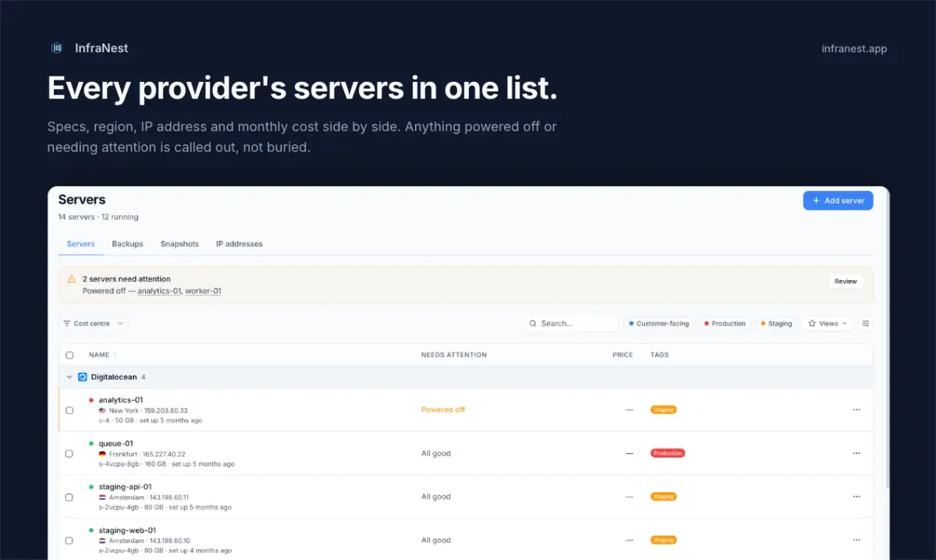Follow the analytics-01 link in the banner
This screenshot has width=936, height=560.
point(160,291)
